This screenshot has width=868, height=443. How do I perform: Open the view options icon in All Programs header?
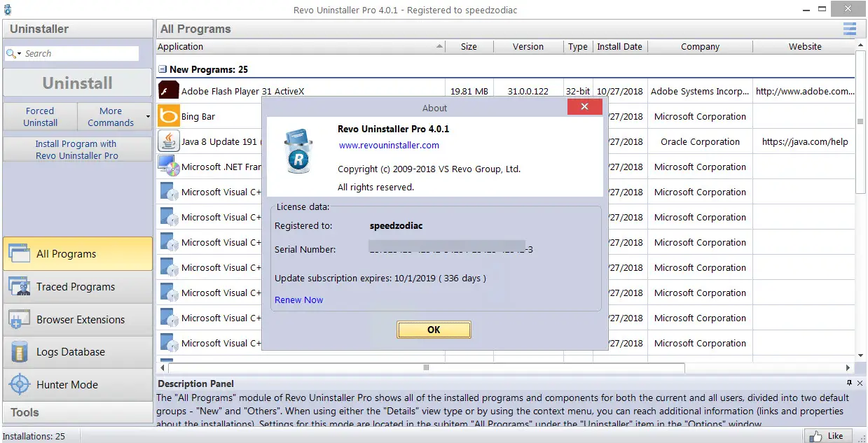click(849, 29)
